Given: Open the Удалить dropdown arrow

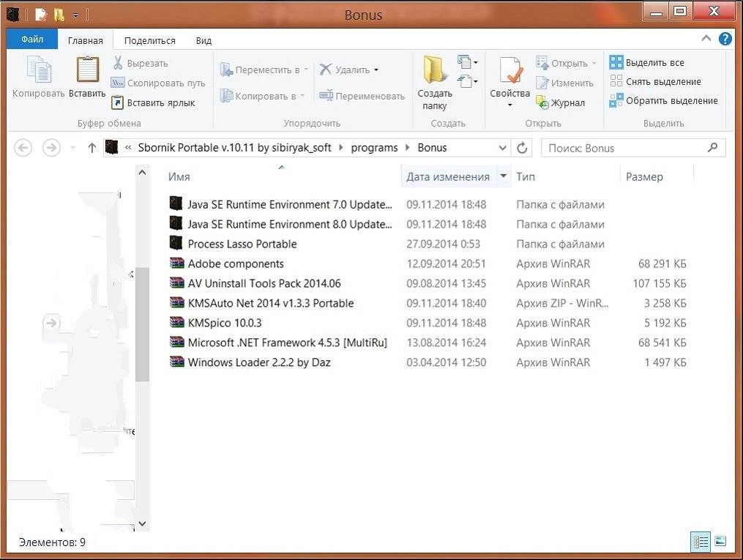Looking at the screenshot, I should click(x=376, y=70).
